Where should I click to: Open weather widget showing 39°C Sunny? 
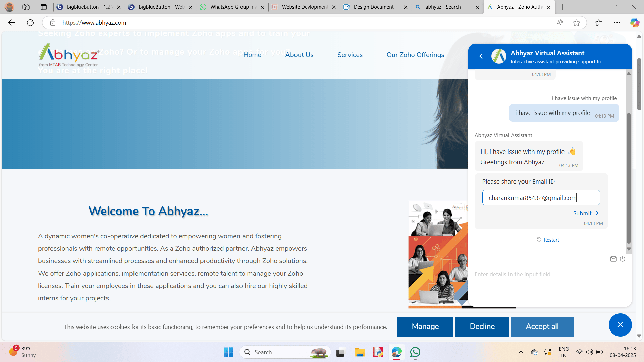point(22,352)
